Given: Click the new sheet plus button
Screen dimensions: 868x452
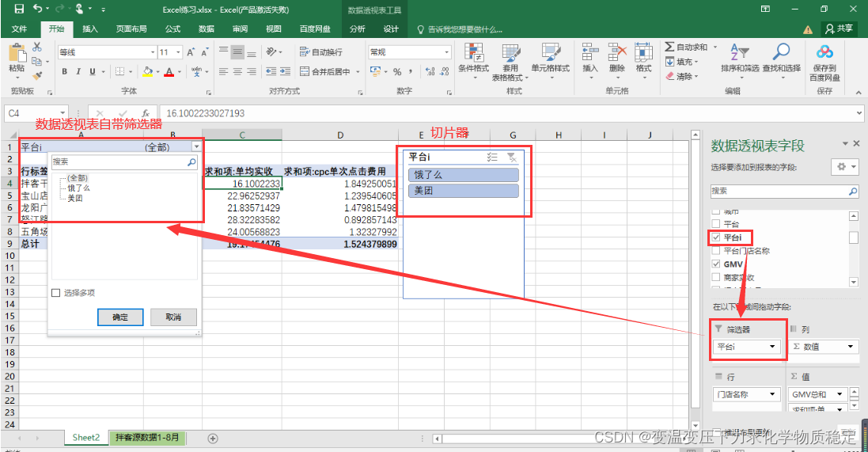Looking at the screenshot, I should (212, 439).
